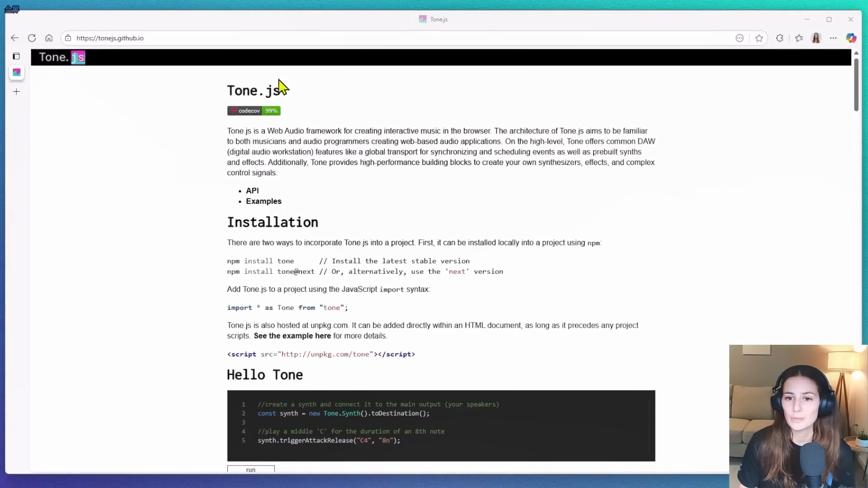Add page to favorites star icon
The height and width of the screenshot is (488, 868).
(759, 38)
